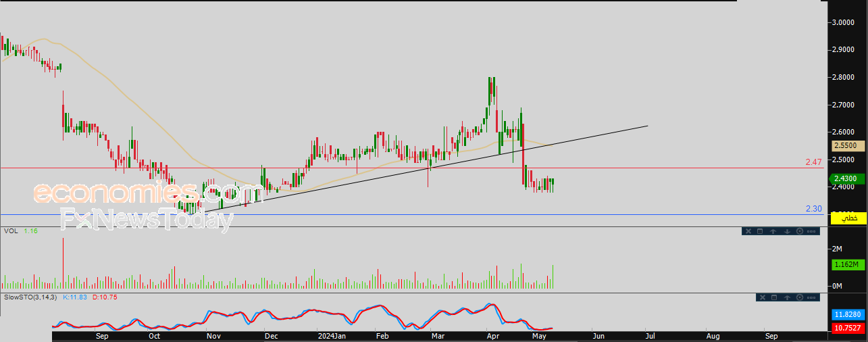Viewport: 868px width, 342px height.
Task: Click the D:10.75 legend value
Action: (x=105, y=297)
